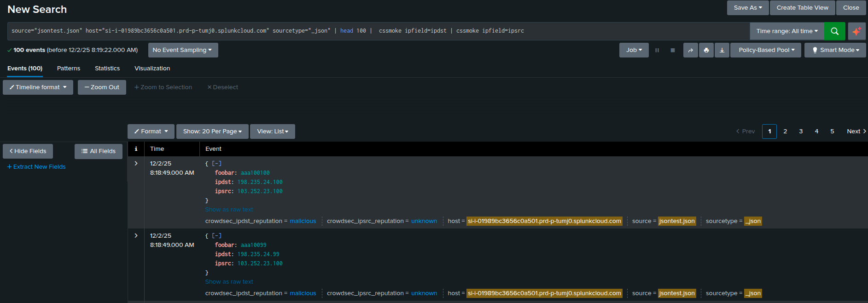Switch to the Statistics tab
The width and height of the screenshot is (868, 303).
click(107, 69)
